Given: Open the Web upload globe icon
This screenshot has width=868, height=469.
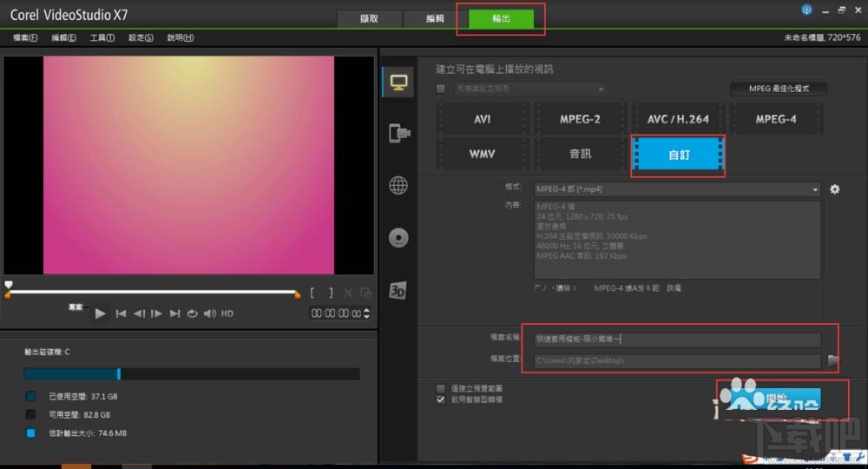Looking at the screenshot, I should point(398,185).
